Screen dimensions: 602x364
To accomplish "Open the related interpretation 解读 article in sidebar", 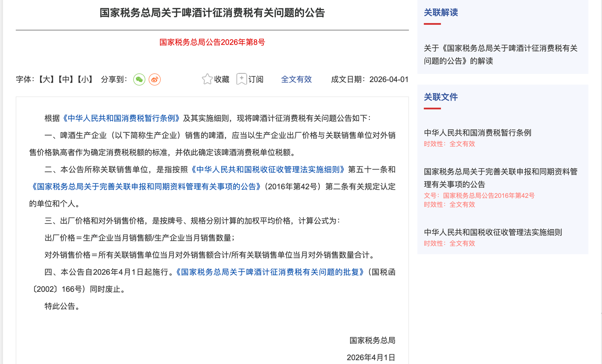I will click(500, 55).
